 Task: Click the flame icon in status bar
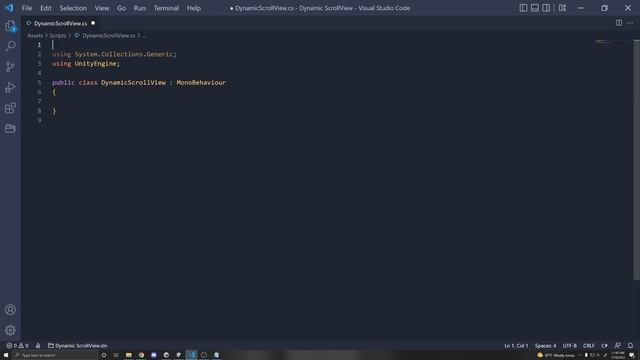tap(38, 345)
